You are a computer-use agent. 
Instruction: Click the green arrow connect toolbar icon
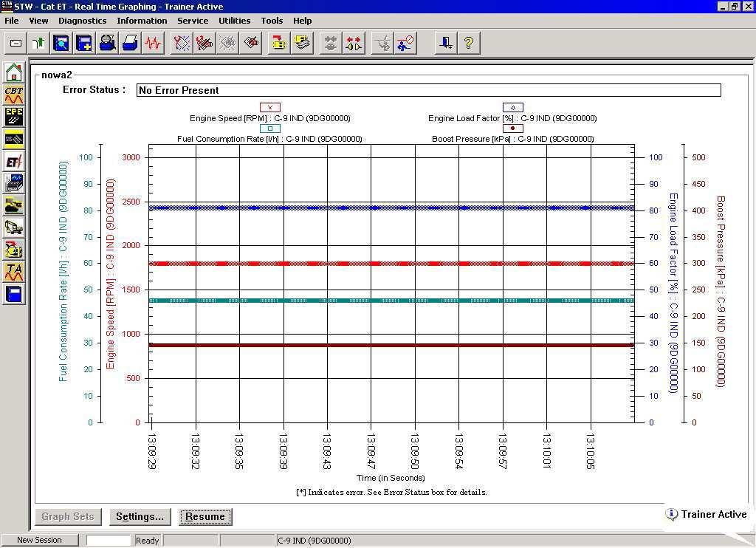38,44
